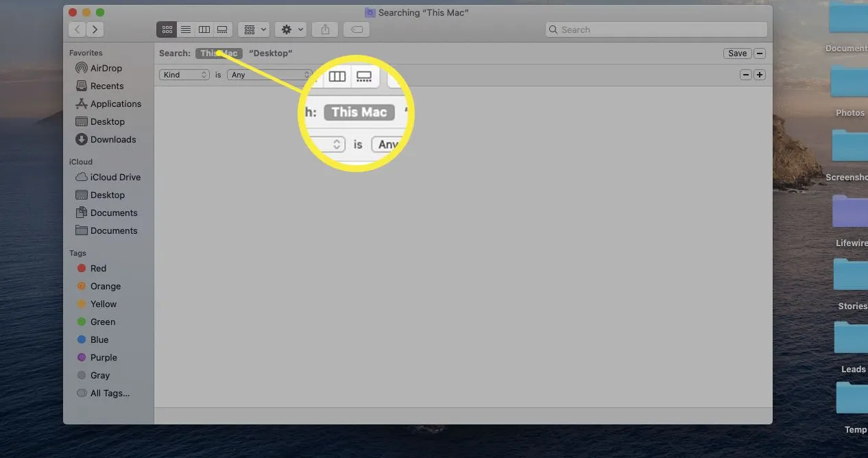This screenshot has height=458, width=868.
Task: Click the Save search button
Action: [738, 53]
